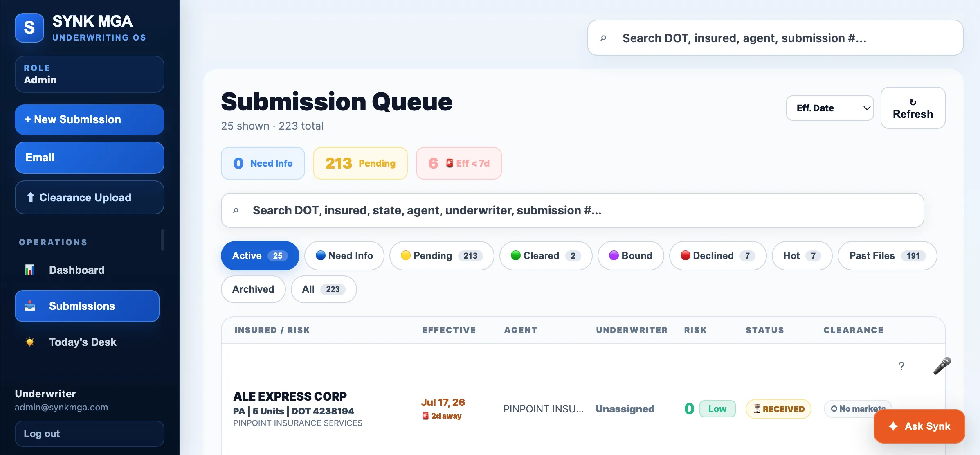Click the refresh arrow icon
980x455 pixels.
913,102
